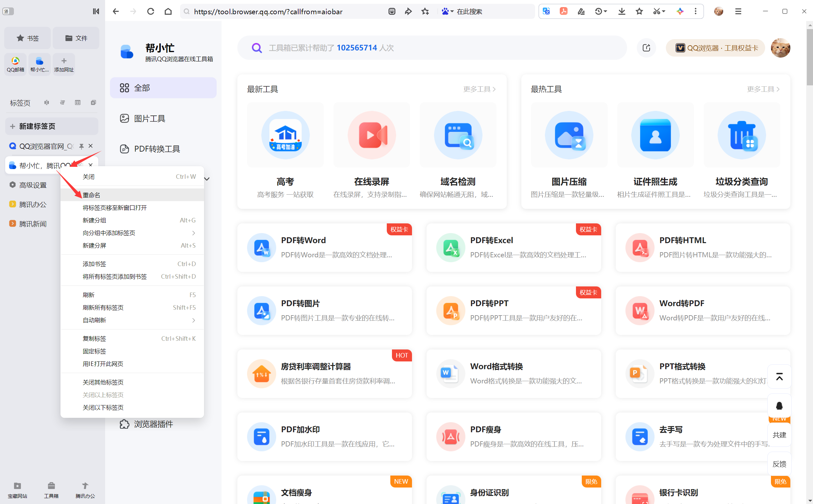Image resolution: width=813 pixels, height=504 pixels.
Task: Toggle the bookmark star in the address bar
Action: click(x=425, y=11)
